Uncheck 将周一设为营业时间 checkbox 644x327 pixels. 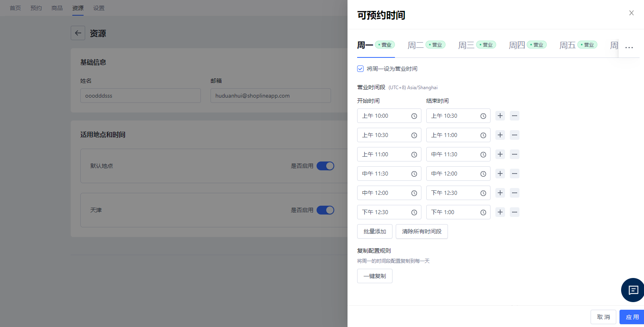click(360, 69)
